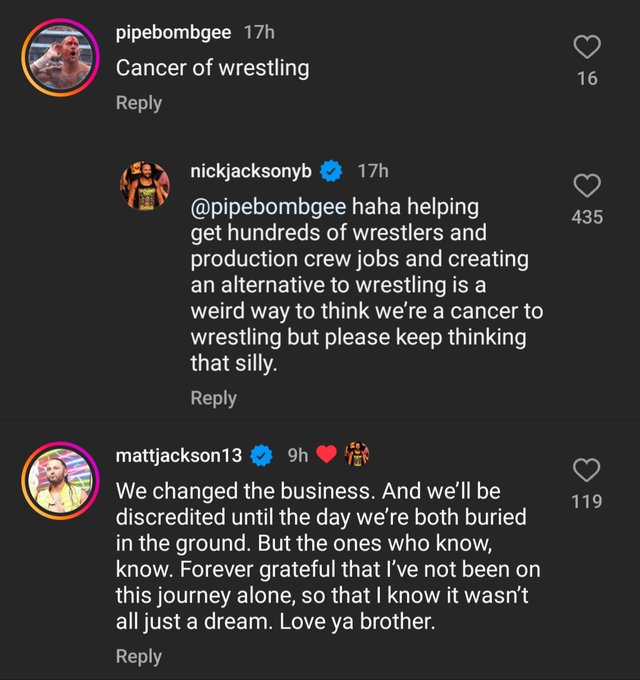Reply to nickjacksonyb's comment
The image size is (640, 680).
tap(213, 398)
